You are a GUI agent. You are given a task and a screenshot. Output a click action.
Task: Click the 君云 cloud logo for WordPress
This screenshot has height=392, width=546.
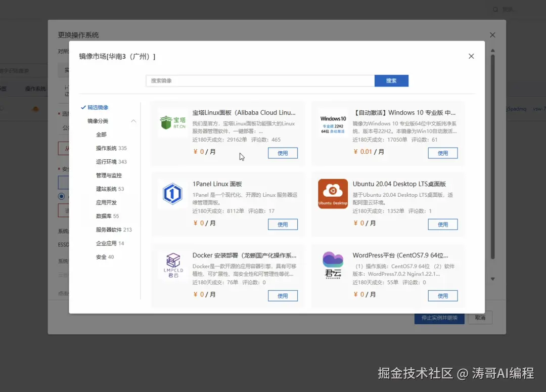click(333, 265)
